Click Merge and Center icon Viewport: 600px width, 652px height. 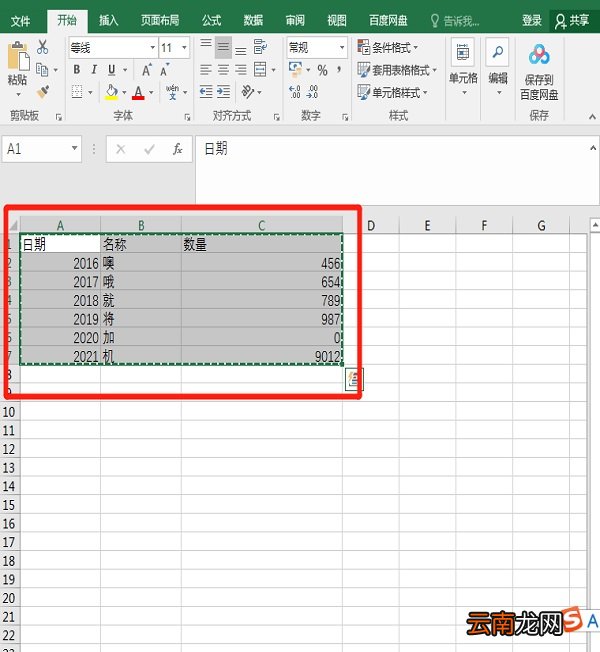point(260,69)
